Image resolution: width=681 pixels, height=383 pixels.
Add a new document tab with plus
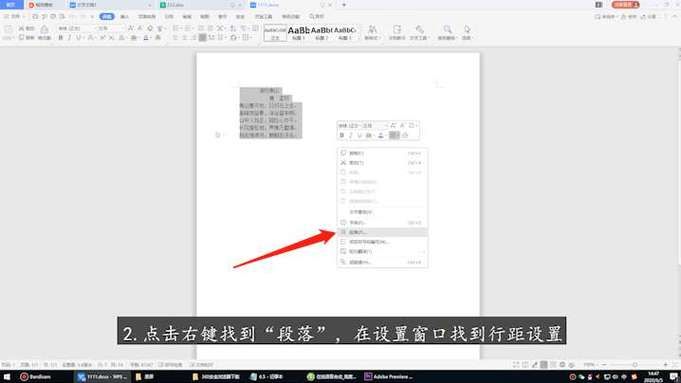tap(344, 5)
